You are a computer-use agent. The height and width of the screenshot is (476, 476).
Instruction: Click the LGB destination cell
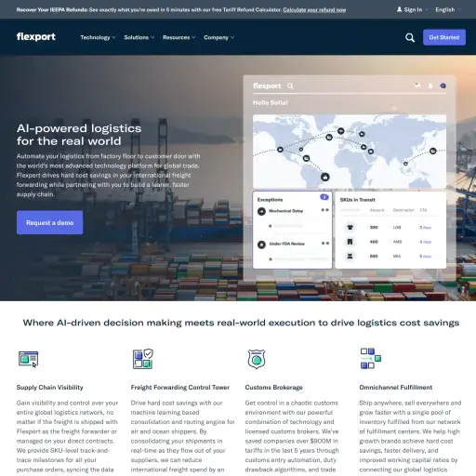click(x=397, y=228)
